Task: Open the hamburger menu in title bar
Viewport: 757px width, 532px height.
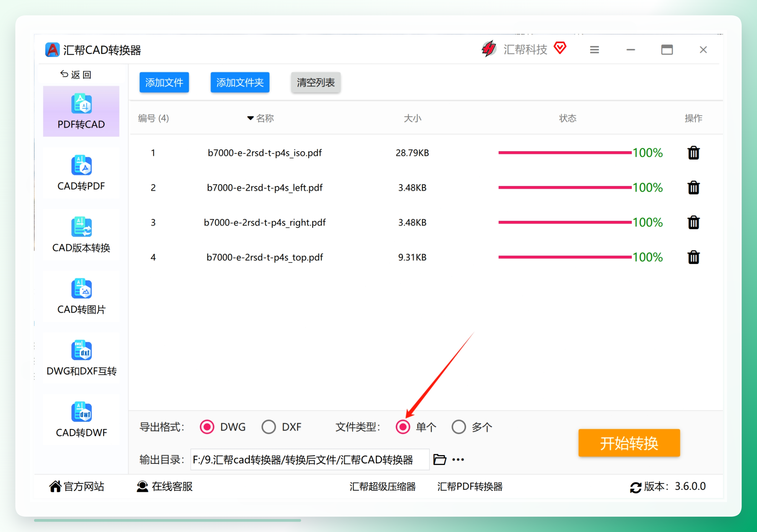Action: coord(594,50)
